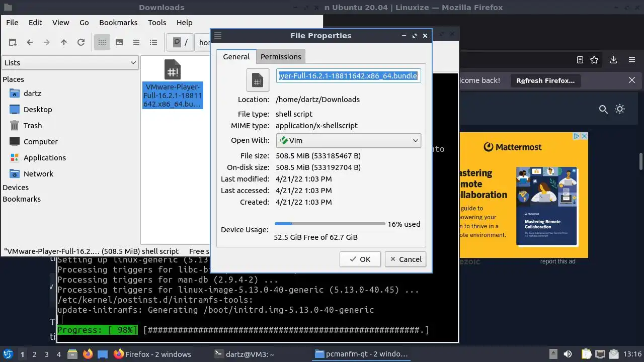
Task: Open the Edit menu
Action: (x=35, y=22)
